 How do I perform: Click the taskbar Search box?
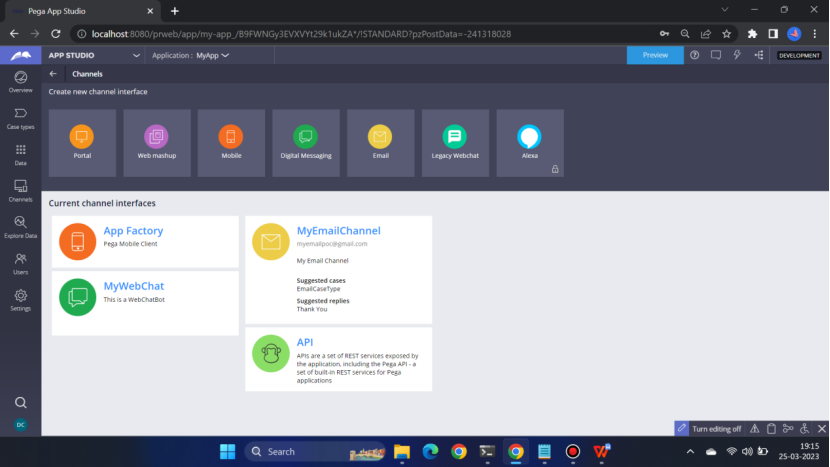point(315,452)
